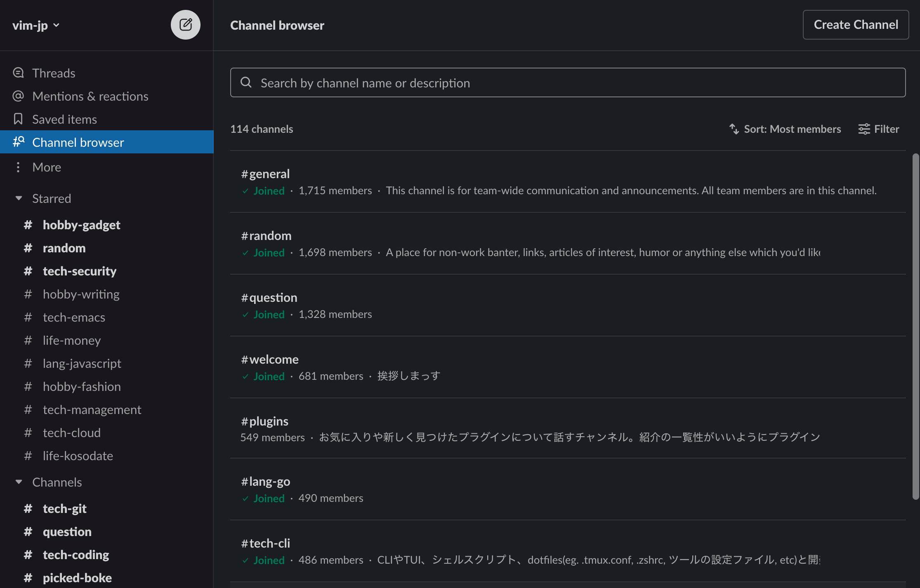Click the Filter sliders icon

tap(864, 129)
